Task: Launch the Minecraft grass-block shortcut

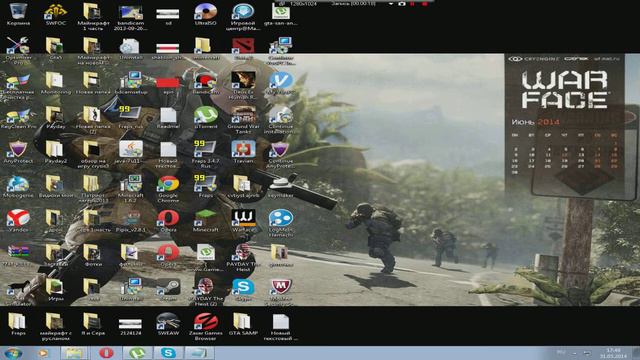Action: (205, 220)
